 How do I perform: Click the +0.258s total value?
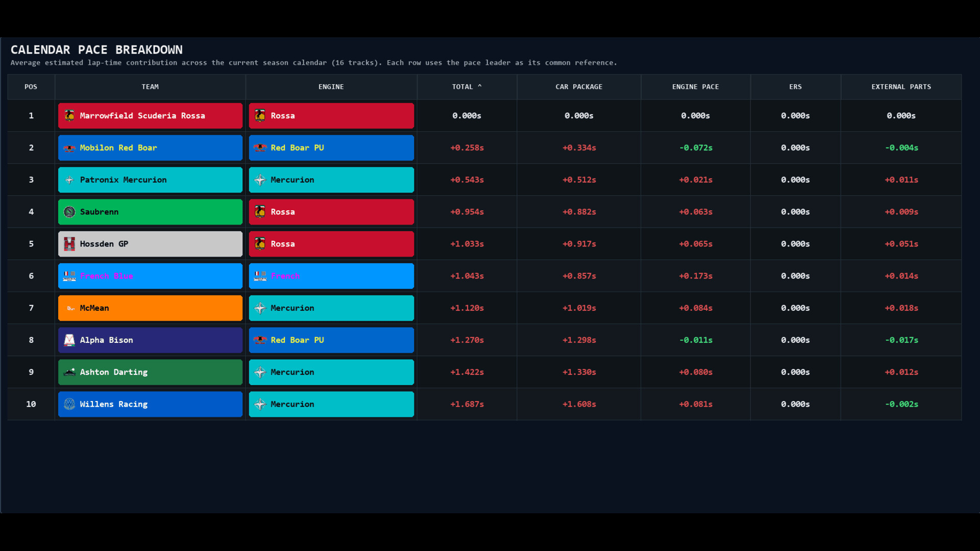467,148
